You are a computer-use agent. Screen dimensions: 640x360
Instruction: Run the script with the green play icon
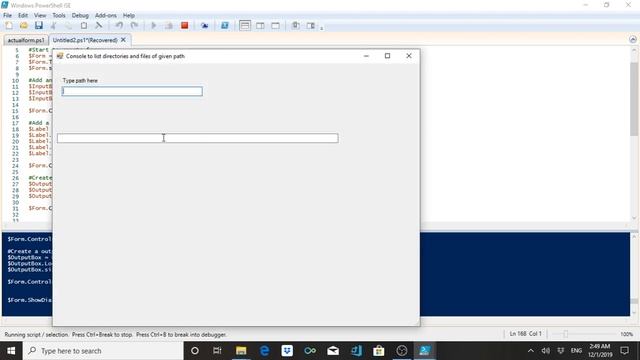tap(153, 26)
